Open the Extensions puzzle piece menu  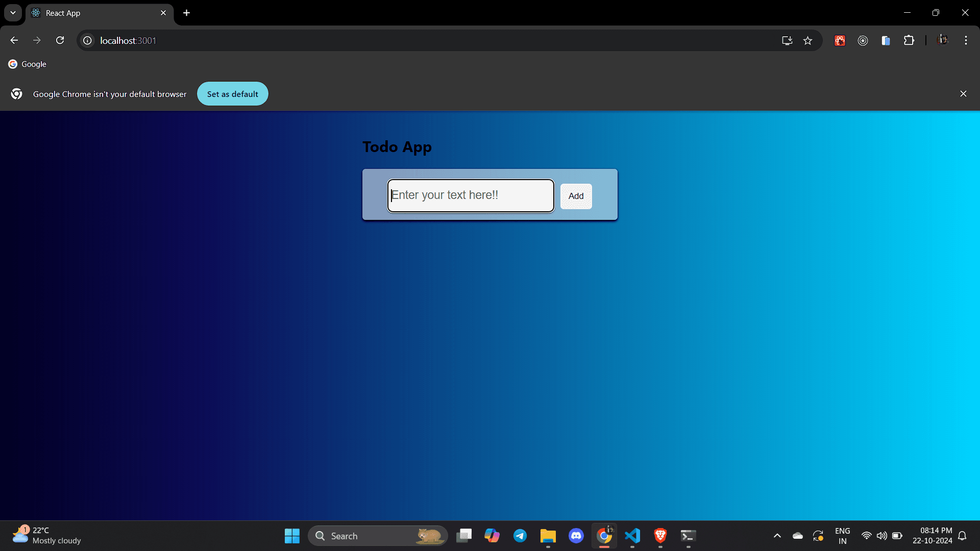(909, 40)
